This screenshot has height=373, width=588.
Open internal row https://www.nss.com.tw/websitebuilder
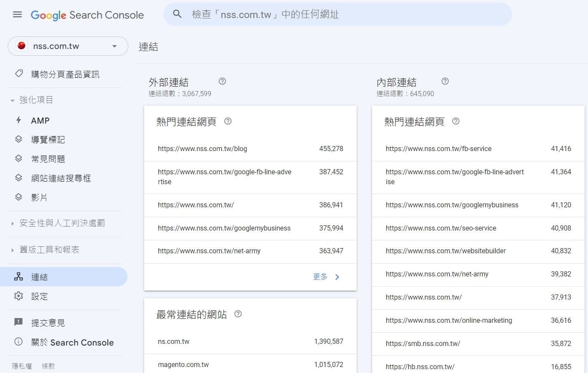(x=478, y=252)
